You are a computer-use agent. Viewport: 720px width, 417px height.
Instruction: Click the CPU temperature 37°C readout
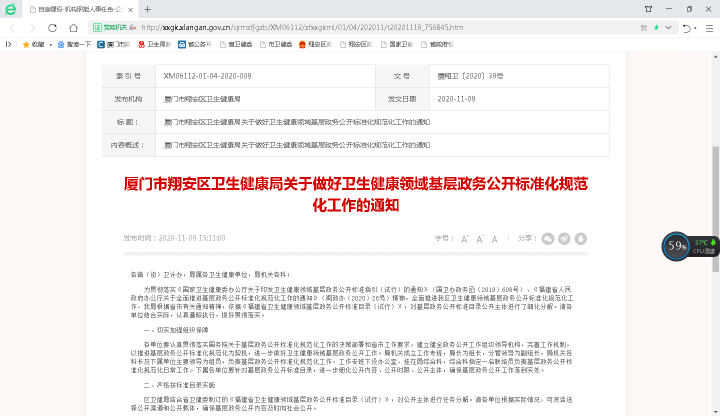[701, 242]
